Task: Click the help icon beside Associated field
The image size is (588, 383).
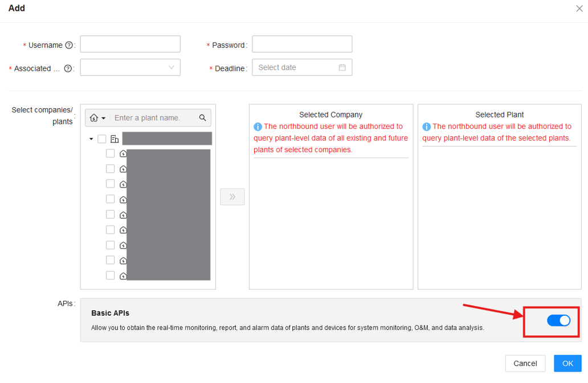Action: click(68, 68)
